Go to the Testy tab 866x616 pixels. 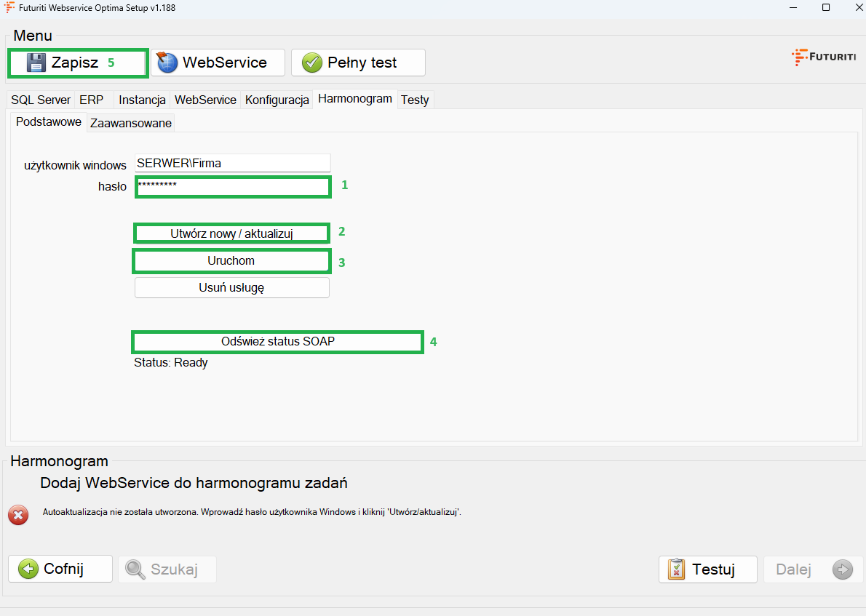(x=415, y=100)
